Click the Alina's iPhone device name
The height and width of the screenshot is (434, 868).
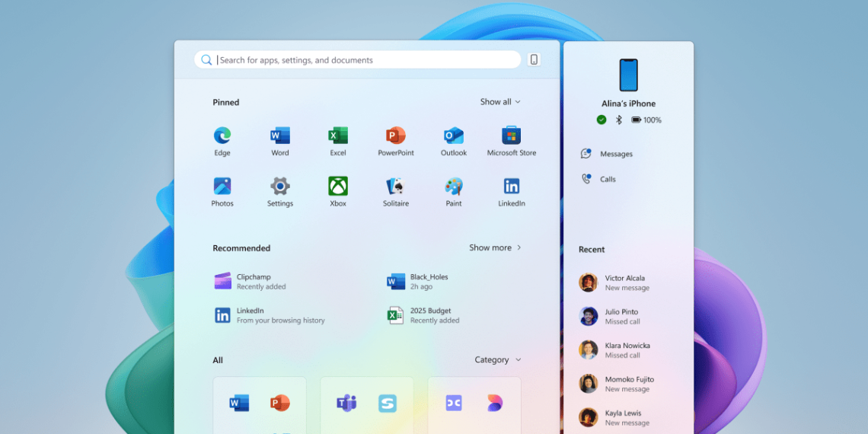pyautogui.click(x=628, y=104)
